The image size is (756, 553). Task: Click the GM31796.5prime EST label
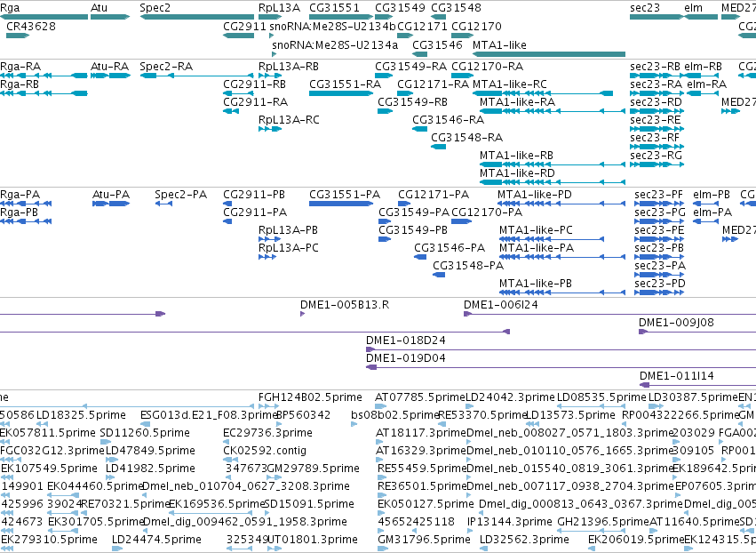tap(425, 540)
